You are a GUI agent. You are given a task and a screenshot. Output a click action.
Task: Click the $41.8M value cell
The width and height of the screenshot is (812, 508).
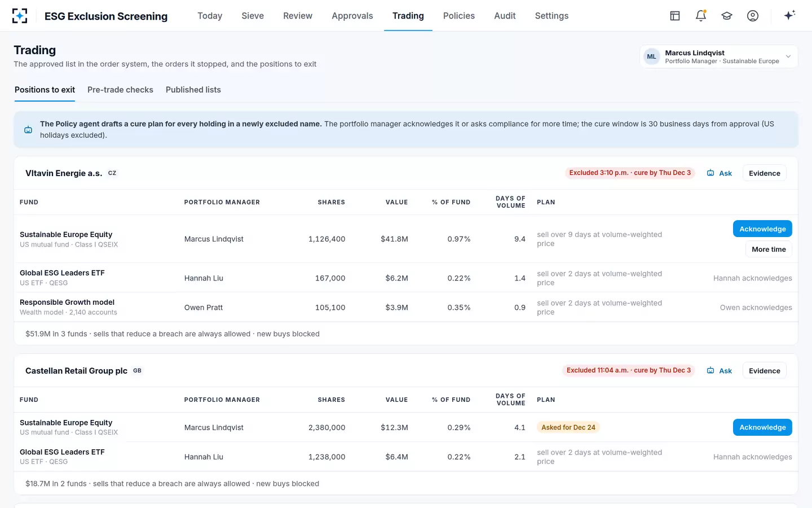394,239
